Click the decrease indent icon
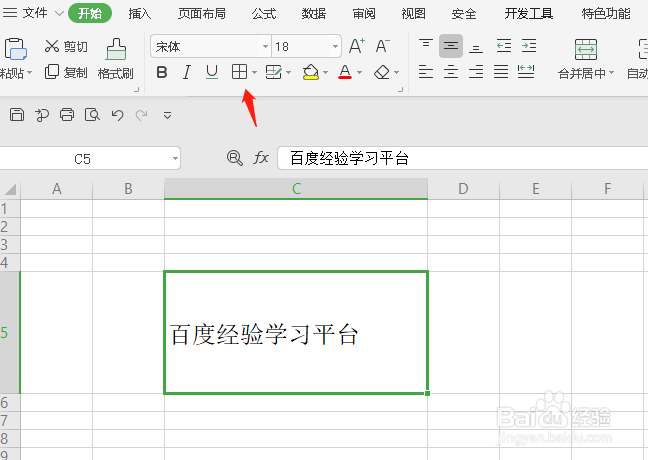The image size is (648, 460). (504, 45)
